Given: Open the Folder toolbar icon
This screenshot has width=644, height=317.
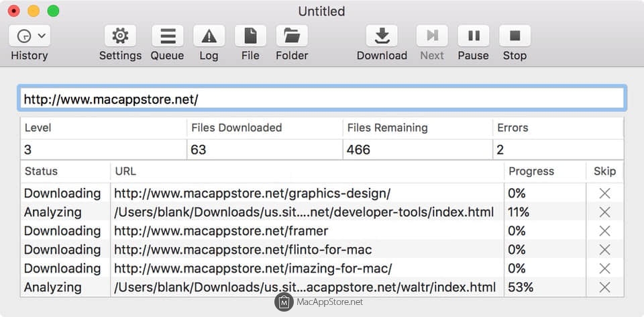Looking at the screenshot, I should point(292,36).
